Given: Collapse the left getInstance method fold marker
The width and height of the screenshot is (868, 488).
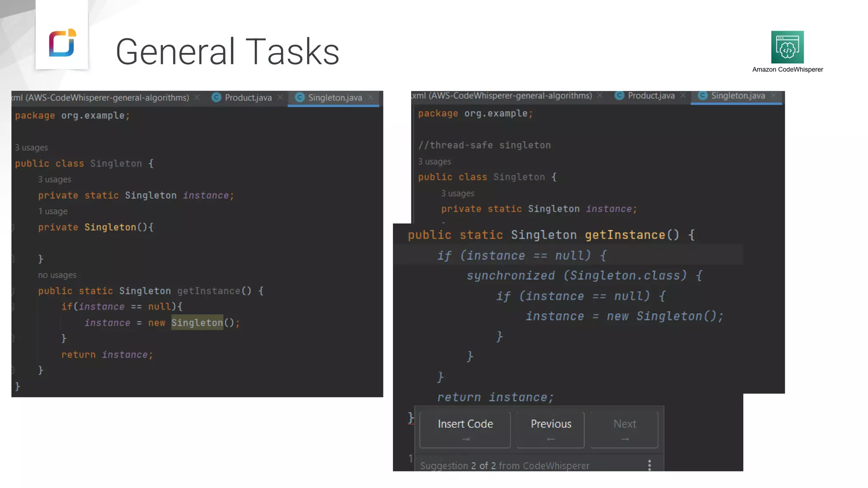Looking at the screenshot, I should tap(13, 291).
